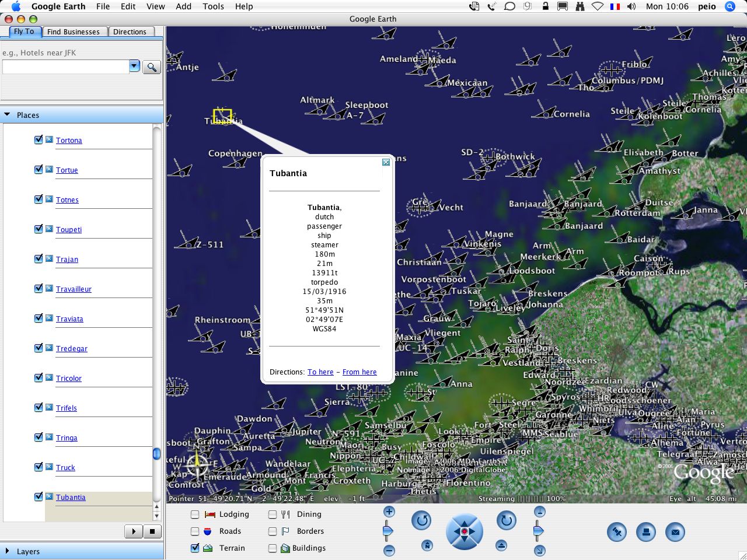
Task: Click the tilt slider handle
Action: [x=539, y=531]
